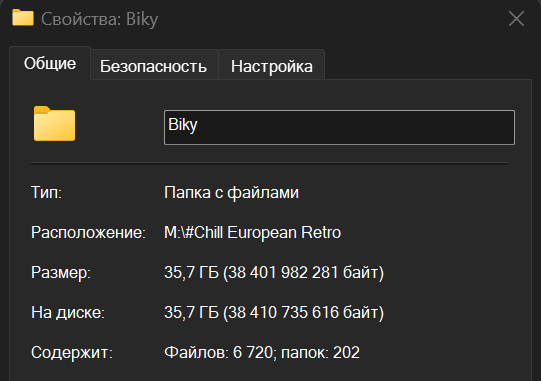This screenshot has height=381, width=541.
Task: Click the small folder icon in title bar
Action: (23, 18)
